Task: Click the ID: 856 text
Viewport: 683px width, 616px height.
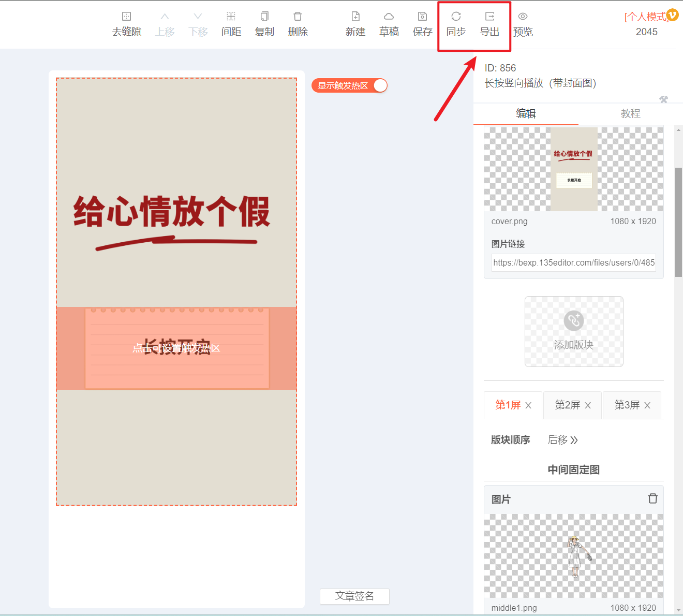Action: pyautogui.click(x=500, y=68)
